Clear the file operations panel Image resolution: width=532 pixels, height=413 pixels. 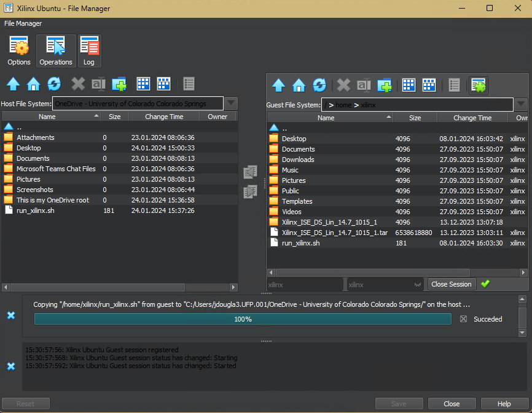[x=11, y=315]
